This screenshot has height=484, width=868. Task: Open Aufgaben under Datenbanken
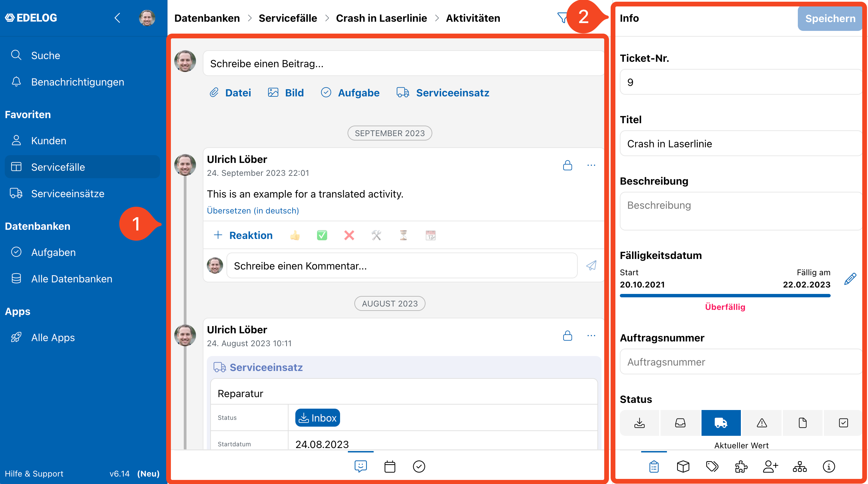point(82,252)
